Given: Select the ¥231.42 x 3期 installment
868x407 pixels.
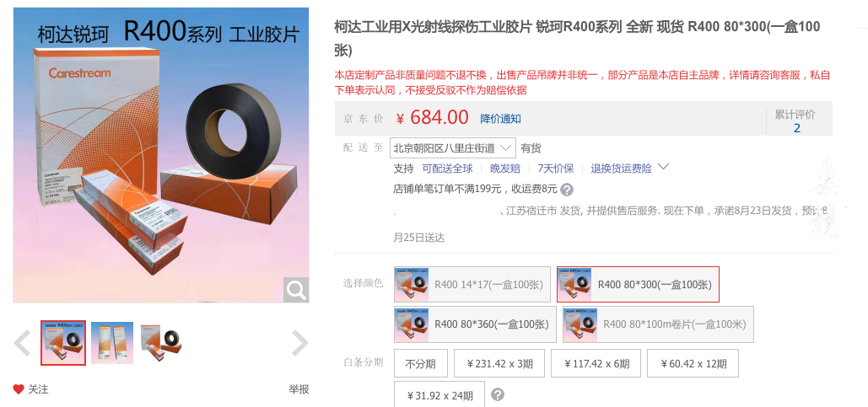Looking at the screenshot, I should [x=499, y=363].
